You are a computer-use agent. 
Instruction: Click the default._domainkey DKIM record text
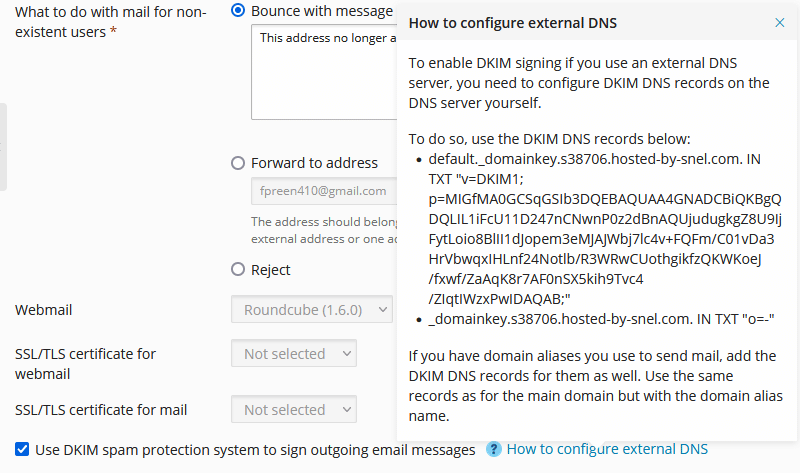click(x=605, y=229)
